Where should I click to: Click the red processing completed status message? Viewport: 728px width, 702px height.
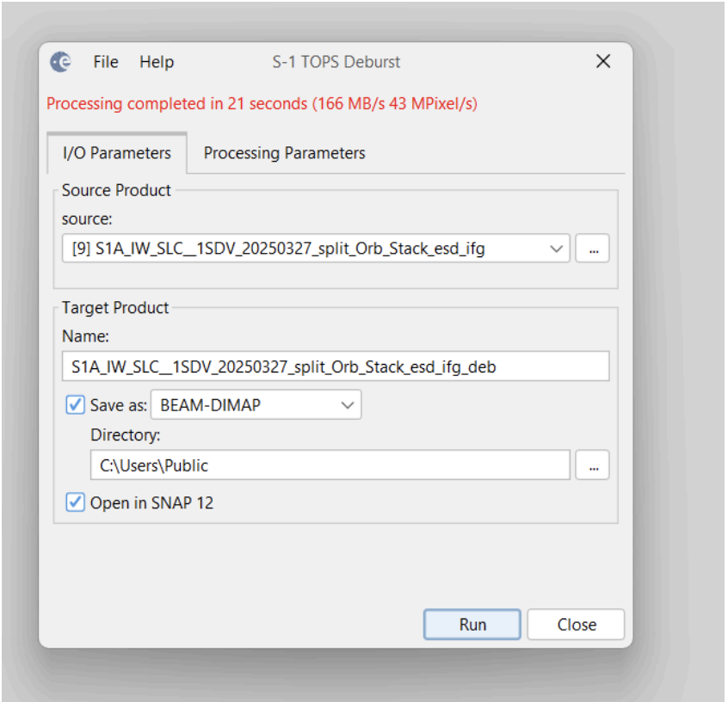262,104
